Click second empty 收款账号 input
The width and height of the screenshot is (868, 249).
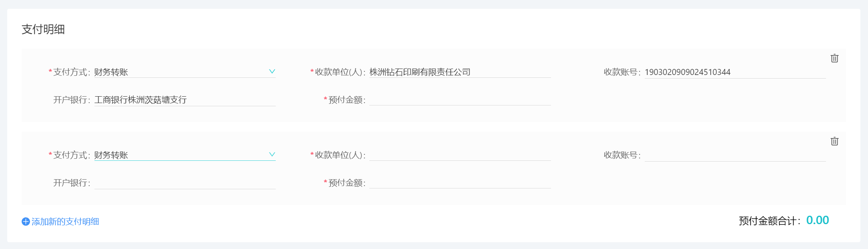(x=735, y=155)
